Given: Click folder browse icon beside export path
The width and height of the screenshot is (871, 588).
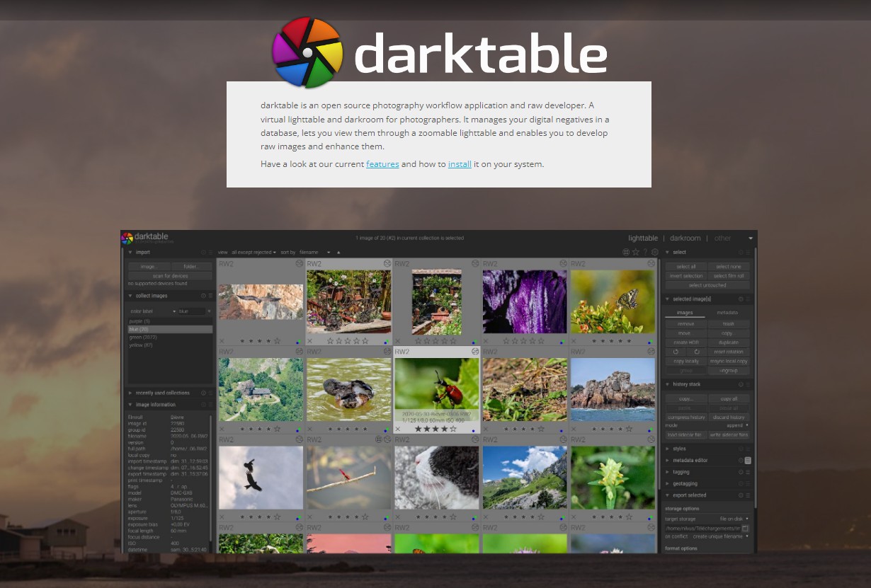Looking at the screenshot, I should click(x=745, y=529).
